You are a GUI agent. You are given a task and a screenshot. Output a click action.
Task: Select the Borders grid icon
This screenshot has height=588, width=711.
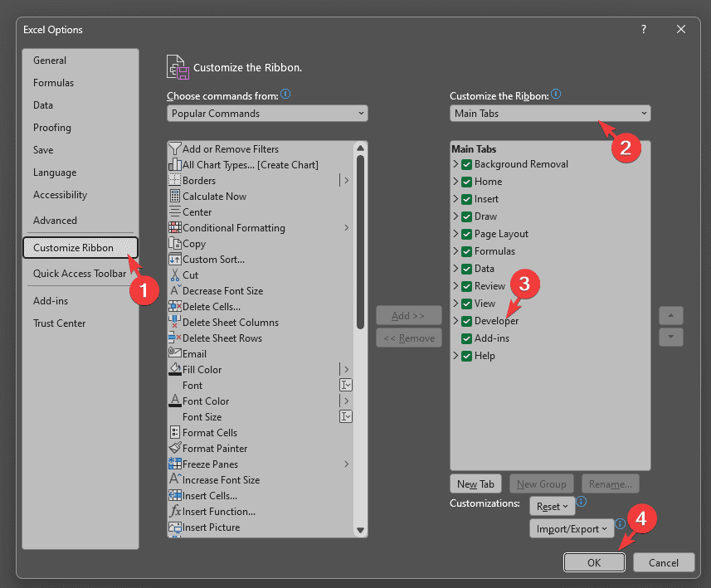point(174,181)
